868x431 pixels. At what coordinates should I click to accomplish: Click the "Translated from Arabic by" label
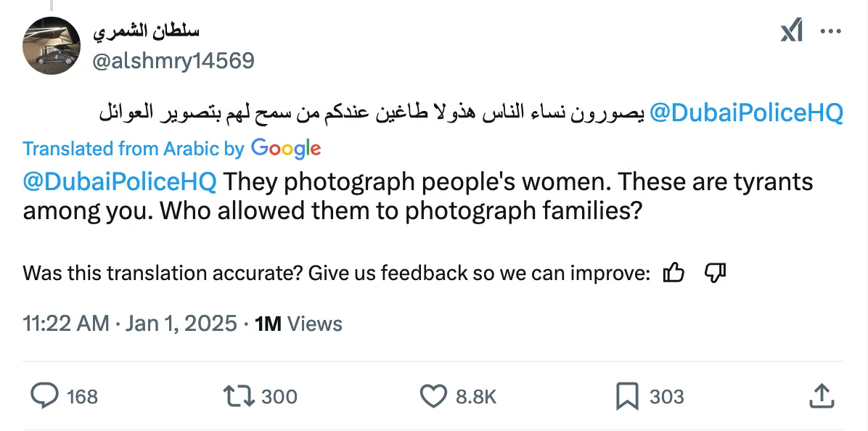(134, 149)
